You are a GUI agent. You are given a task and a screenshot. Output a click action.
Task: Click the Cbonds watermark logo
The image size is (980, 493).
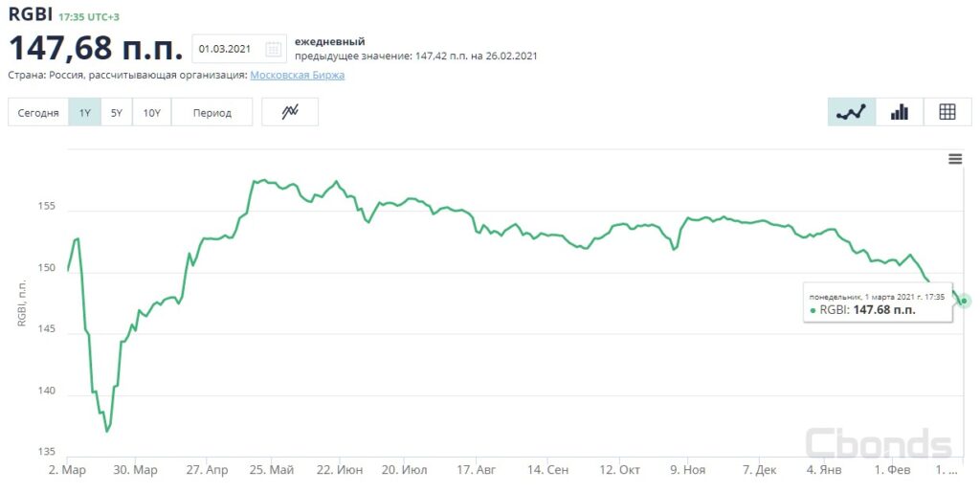[879, 444]
